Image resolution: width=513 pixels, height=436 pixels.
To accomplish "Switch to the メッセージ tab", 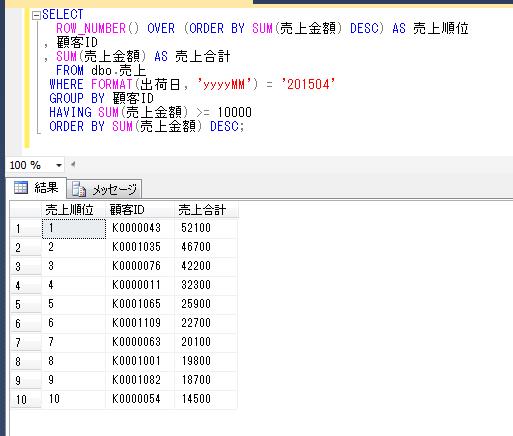I will (x=104, y=189).
